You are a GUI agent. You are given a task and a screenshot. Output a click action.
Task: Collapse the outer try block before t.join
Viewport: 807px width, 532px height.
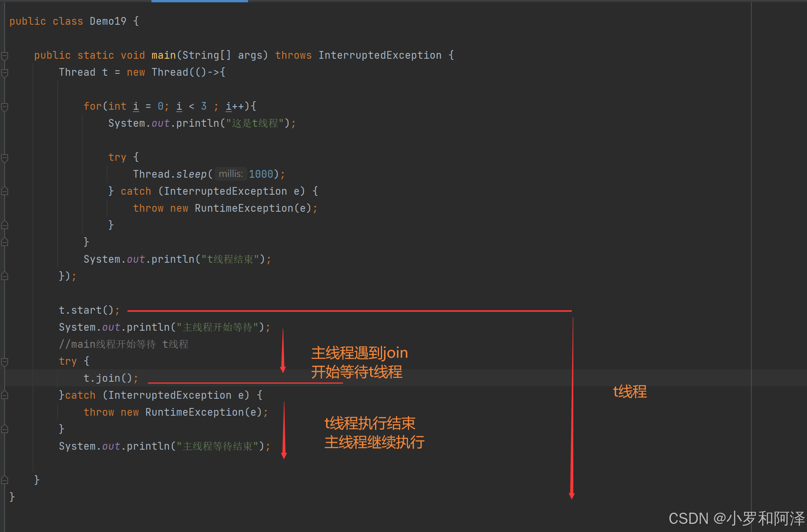[5, 362]
